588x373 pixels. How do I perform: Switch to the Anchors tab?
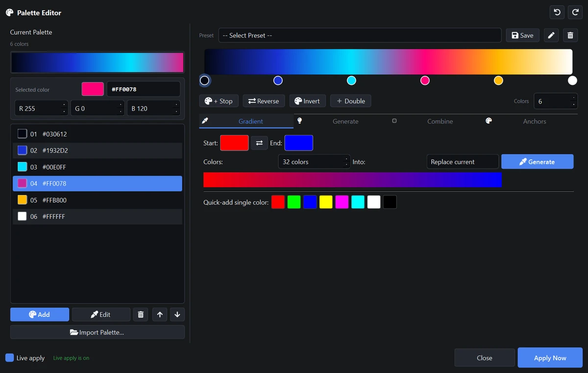pyautogui.click(x=530, y=121)
